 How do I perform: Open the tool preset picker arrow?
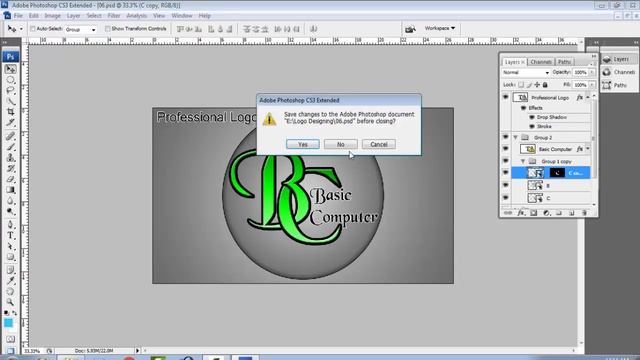[21, 29]
